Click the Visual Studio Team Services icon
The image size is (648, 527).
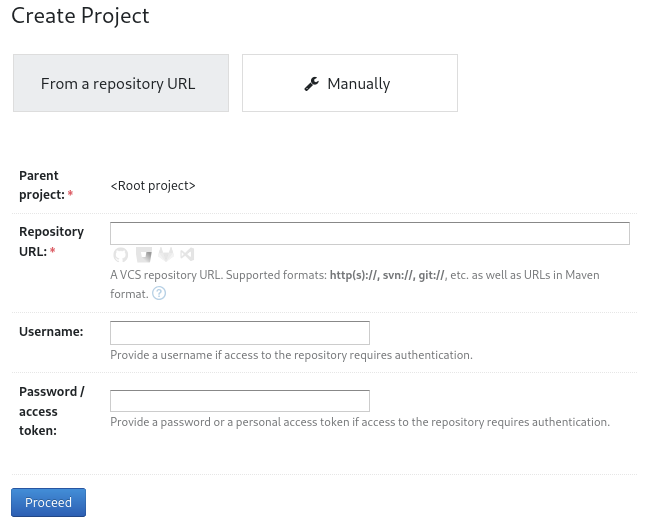click(x=187, y=254)
